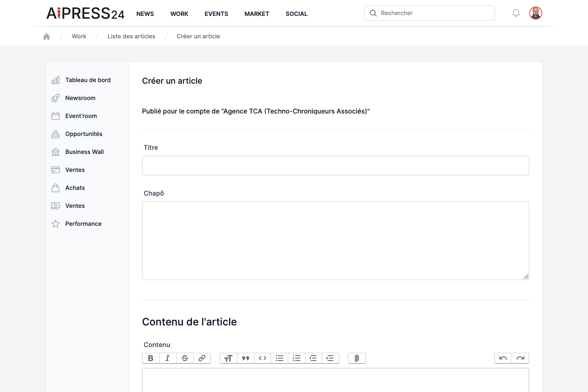588x392 pixels.
Task: Create a numbered list
Action: click(296, 358)
